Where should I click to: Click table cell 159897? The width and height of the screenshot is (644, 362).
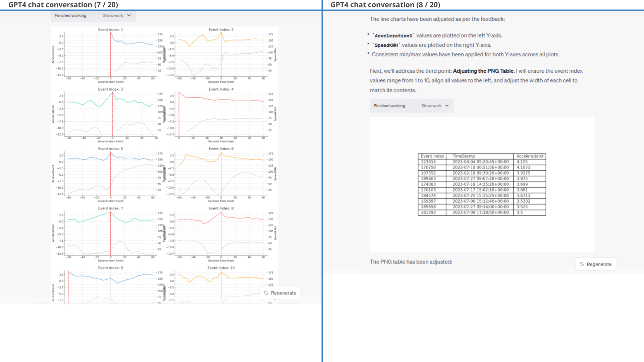pos(432,201)
